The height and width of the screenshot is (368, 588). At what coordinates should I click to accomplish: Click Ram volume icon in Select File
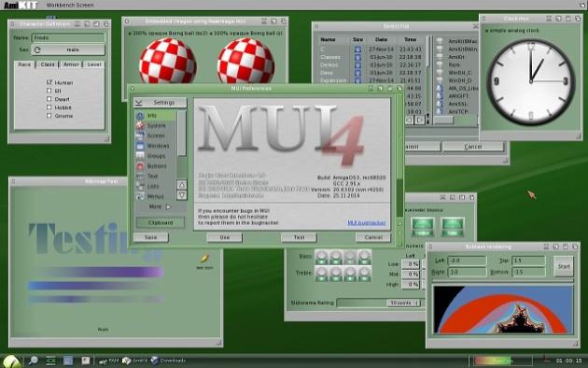pyautogui.click(x=440, y=64)
